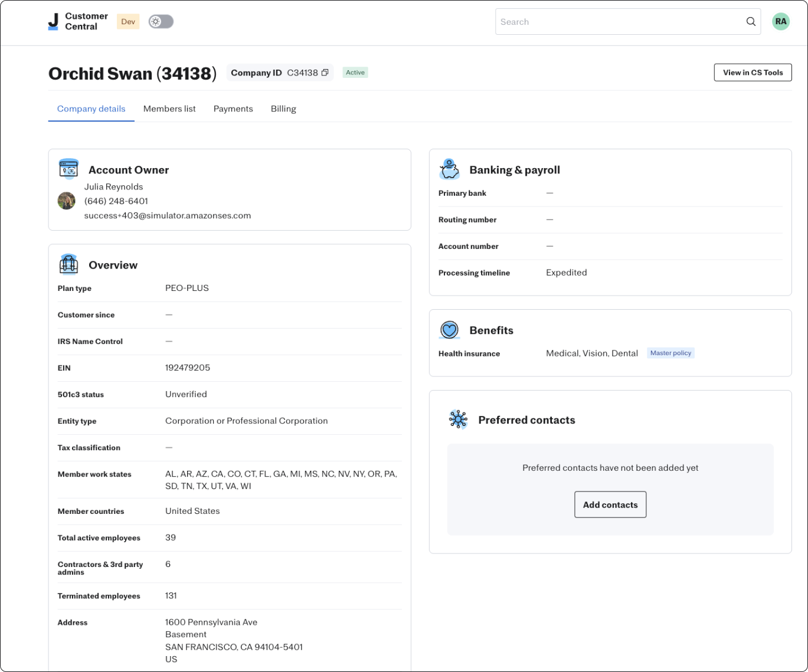This screenshot has width=808, height=672.
Task: Click the United States country value
Action: 192,511
